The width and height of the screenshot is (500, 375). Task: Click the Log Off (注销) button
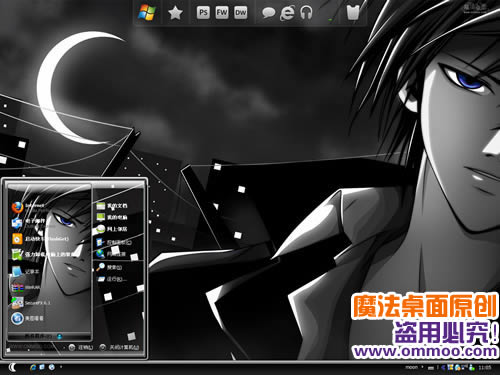[81, 347]
